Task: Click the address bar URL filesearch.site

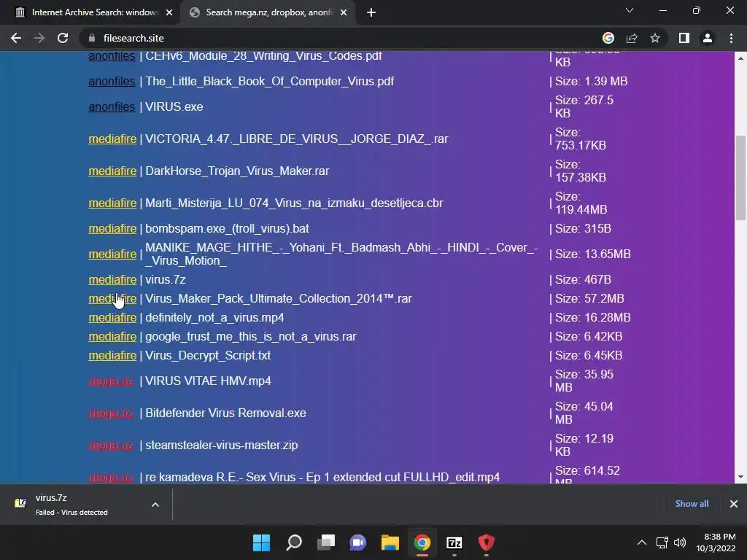Action: (x=133, y=38)
